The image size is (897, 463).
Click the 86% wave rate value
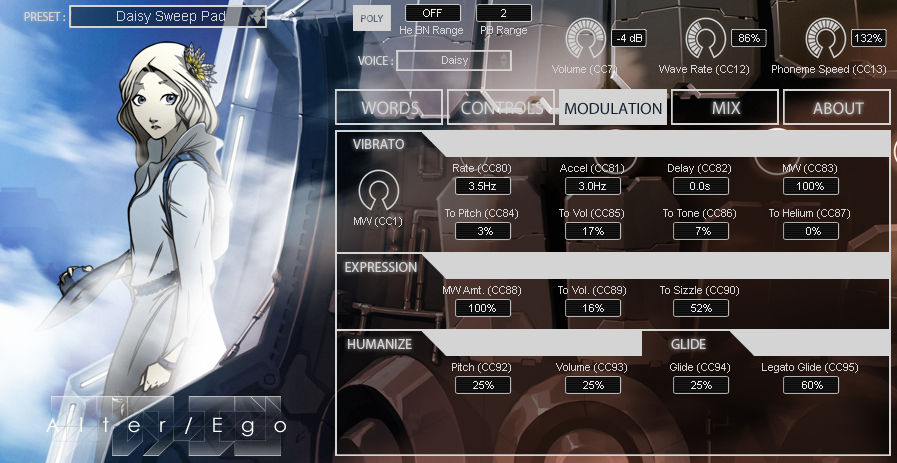pos(749,38)
